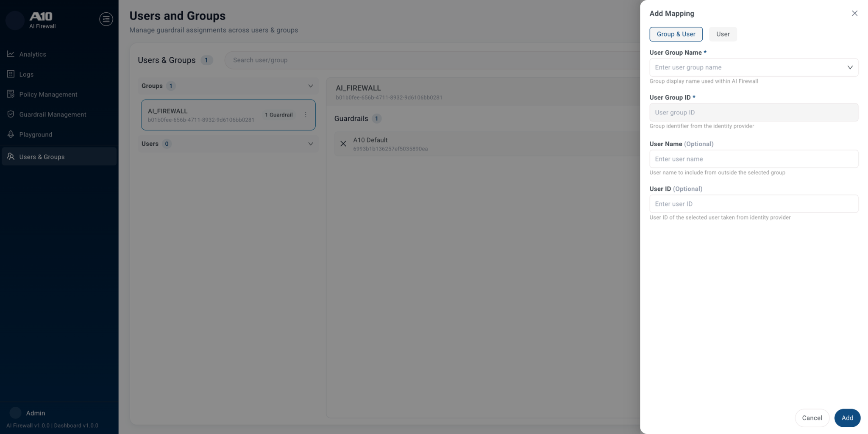Click into the User ID field
Image resolution: width=868 pixels, height=434 pixels.
coord(754,204)
